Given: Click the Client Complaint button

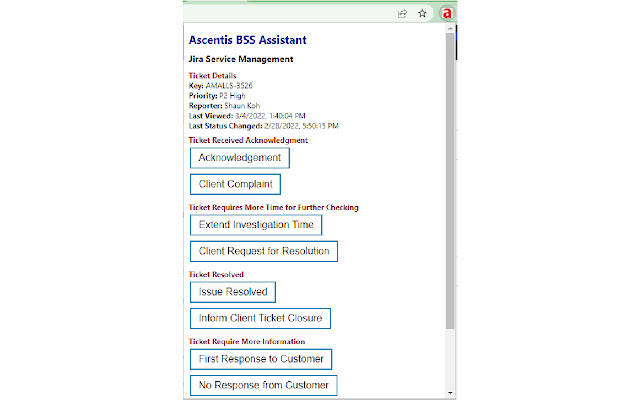Looking at the screenshot, I should tap(235, 184).
